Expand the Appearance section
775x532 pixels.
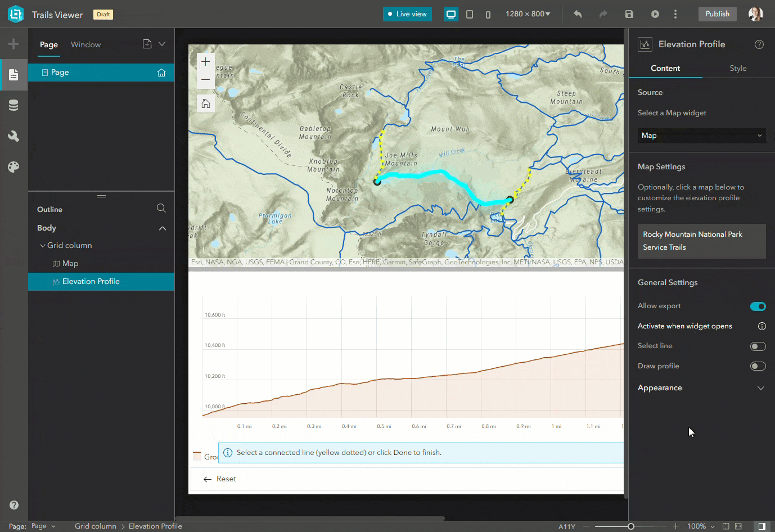click(761, 388)
